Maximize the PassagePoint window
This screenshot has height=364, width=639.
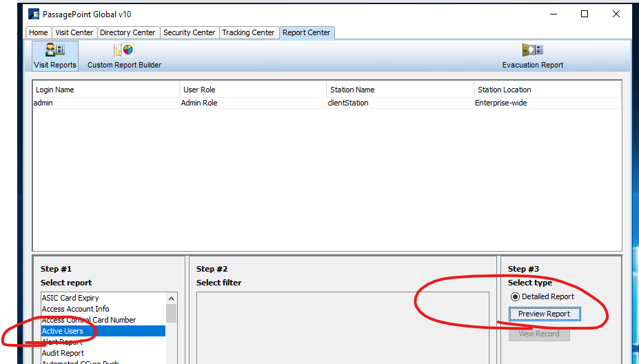click(x=585, y=14)
